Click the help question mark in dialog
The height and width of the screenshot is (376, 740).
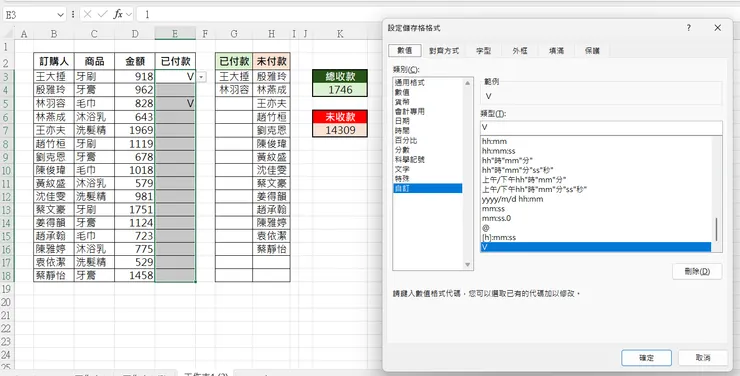click(689, 28)
